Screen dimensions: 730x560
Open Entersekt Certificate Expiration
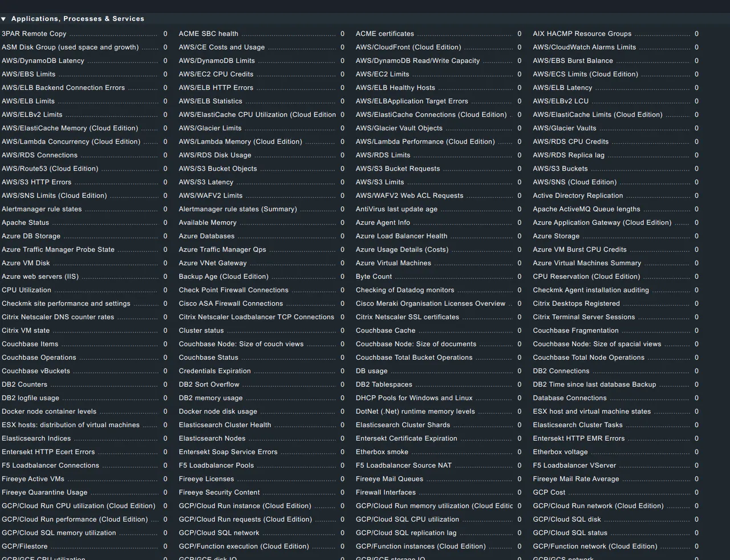pyautogui.click(x=407, y=439)
